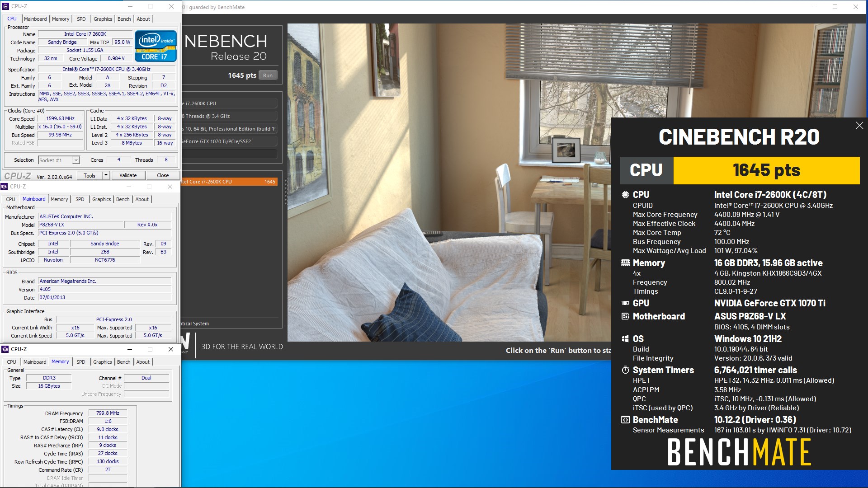The image size is (868, 488).
Task: Close the CPU-Z Mainboard window
Action: tap(170, 187)
